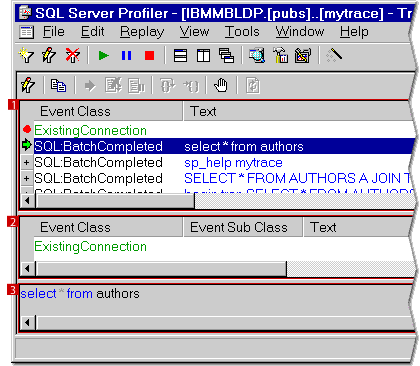Open the View menu

point(194,32)
